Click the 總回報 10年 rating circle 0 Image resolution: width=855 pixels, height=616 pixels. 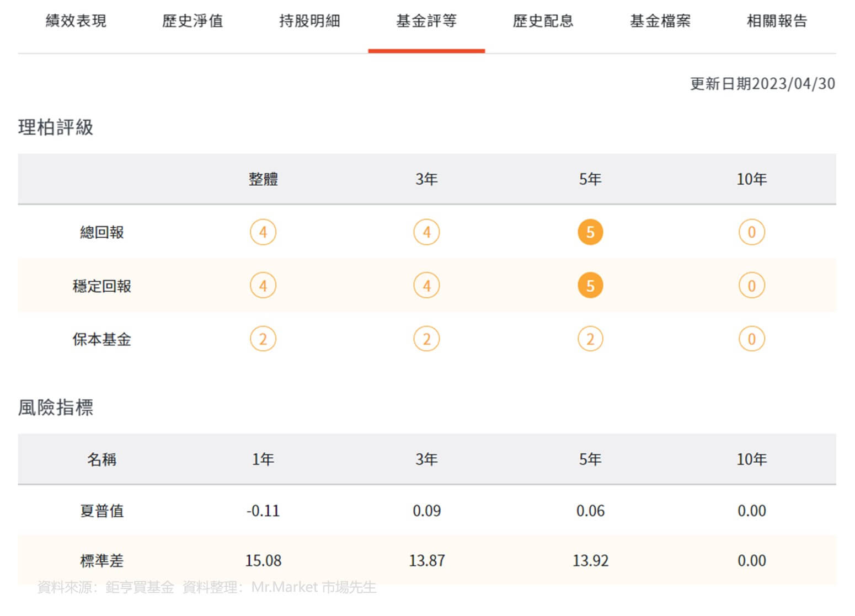pyautogui.click(x=752, y=232)
